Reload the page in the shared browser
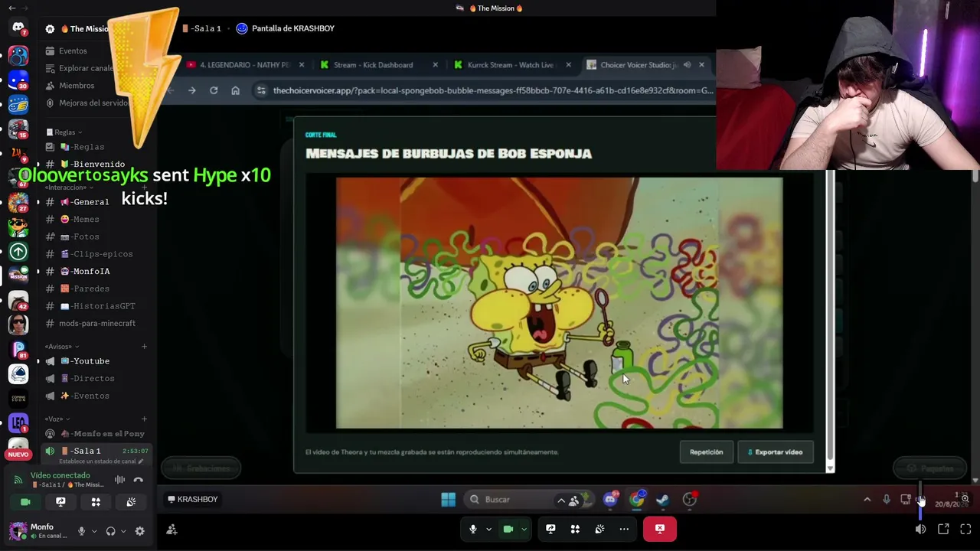The image size is (980, 551). coord(214,90)
